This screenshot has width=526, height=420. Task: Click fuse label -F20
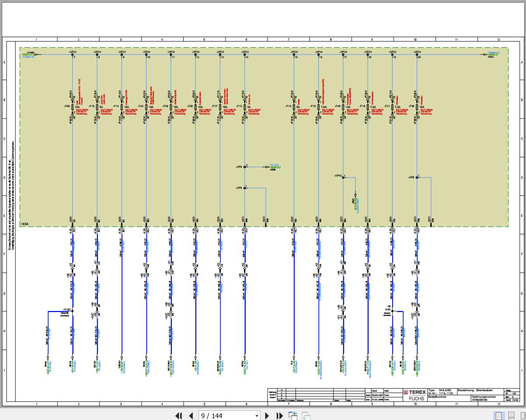pos(190,106)
